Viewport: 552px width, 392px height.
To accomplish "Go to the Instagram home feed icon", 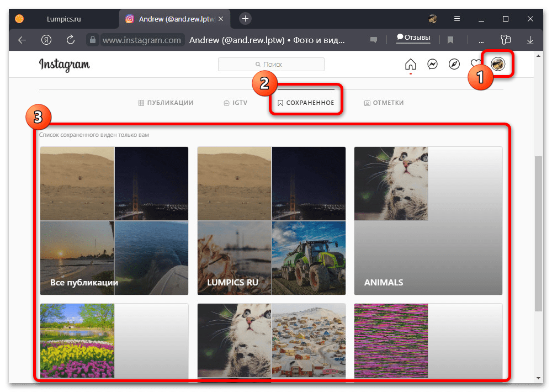I will tap(410, 65).
